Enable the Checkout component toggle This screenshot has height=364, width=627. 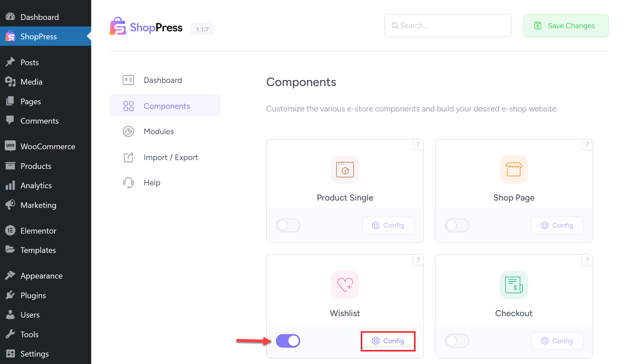(457, 341)
